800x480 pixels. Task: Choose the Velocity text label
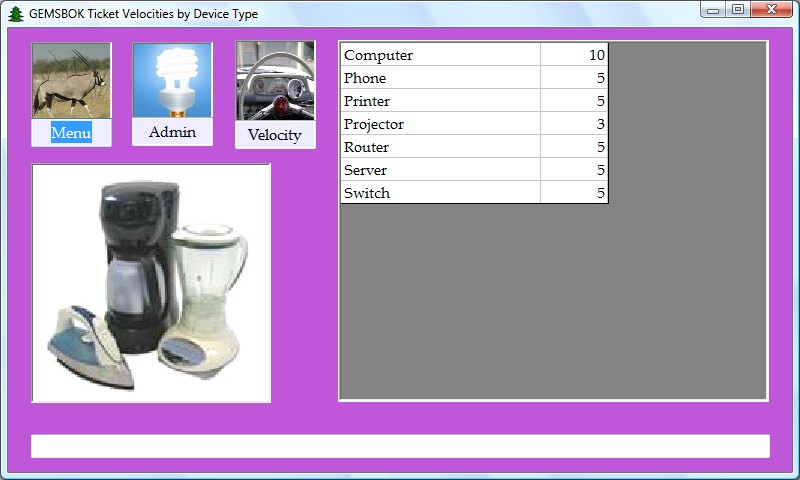[275, 135]
